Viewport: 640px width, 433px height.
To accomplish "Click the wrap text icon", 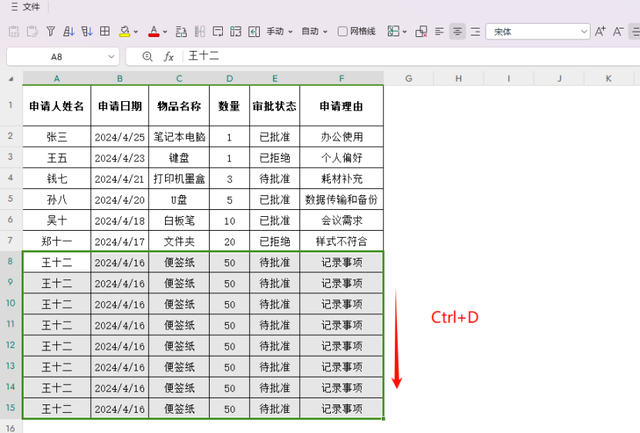I will 218,31.
